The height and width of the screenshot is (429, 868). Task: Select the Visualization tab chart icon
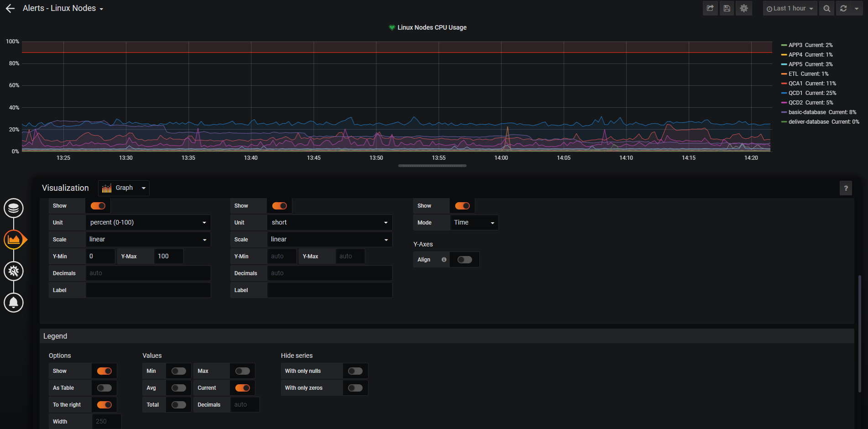[x=14, y=240]
